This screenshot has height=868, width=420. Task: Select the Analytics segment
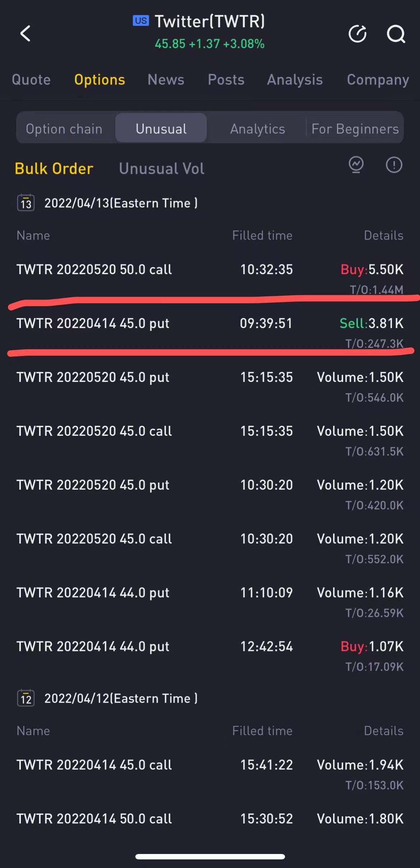258,129
